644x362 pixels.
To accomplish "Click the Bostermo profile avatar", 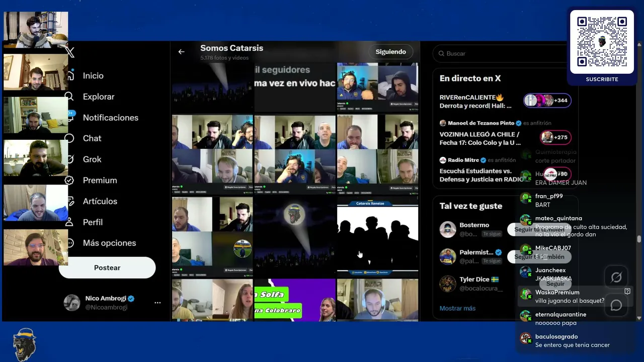I will [448, 229].
